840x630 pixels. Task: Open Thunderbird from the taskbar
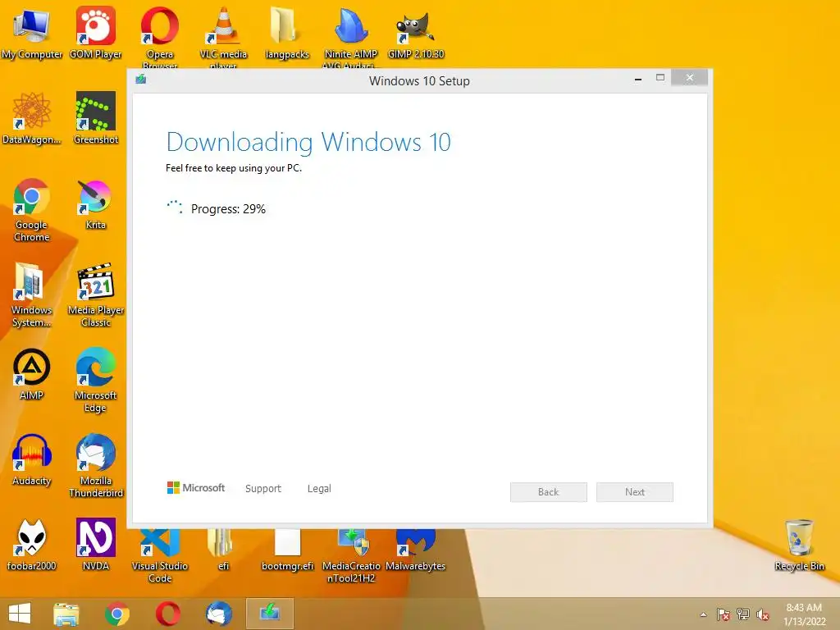(x=219, y=614)
